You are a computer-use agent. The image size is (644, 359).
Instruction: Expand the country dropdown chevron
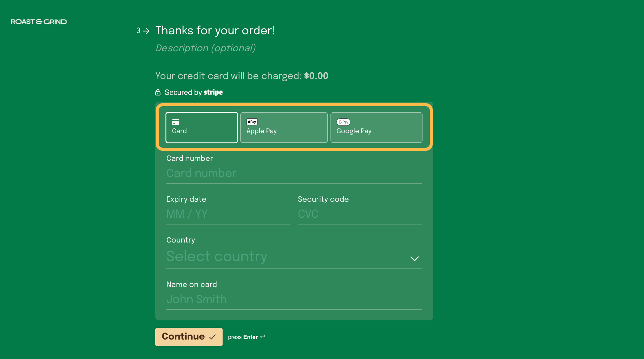coord(414,258)
